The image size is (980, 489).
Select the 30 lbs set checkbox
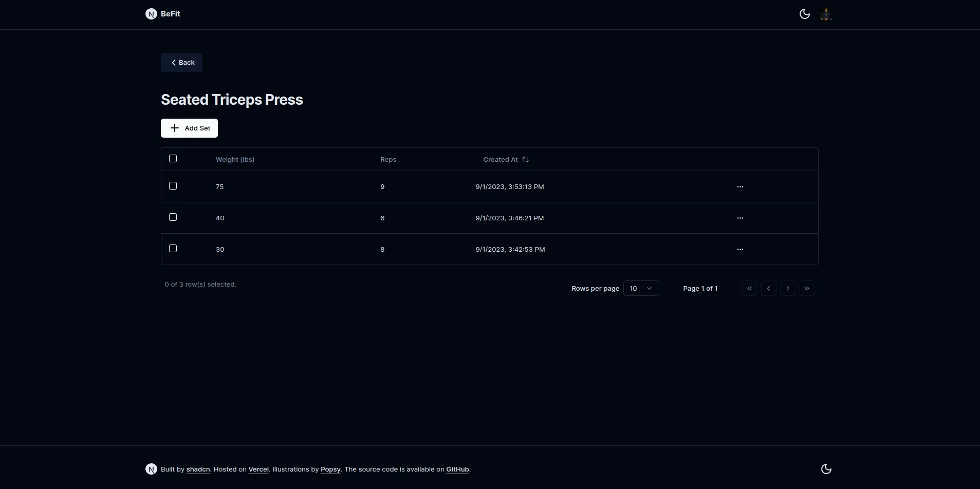pyautogui.click(x=173, y=249)
